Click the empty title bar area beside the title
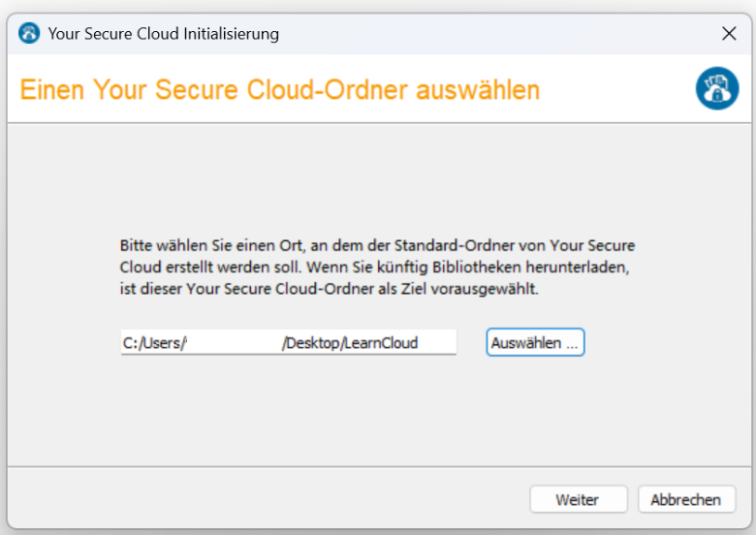 click(x=496, y=34)
